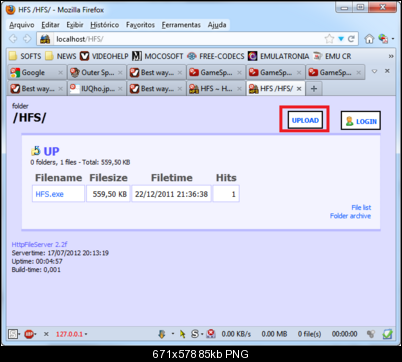Viewport: 402px width, 362px height.
Task: Open the HttpFileServer 2.2f link
Action: tap(39, 244)
